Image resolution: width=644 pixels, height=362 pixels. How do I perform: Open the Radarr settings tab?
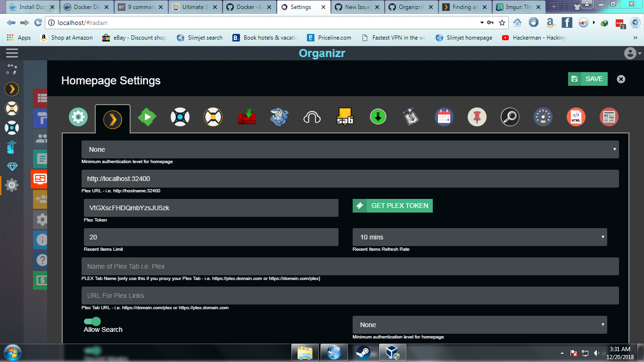[x=213, y=117]
